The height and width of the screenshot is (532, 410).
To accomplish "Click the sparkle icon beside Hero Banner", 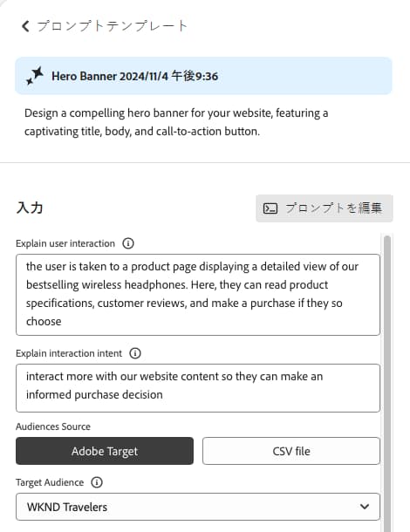I will (35, 76).
